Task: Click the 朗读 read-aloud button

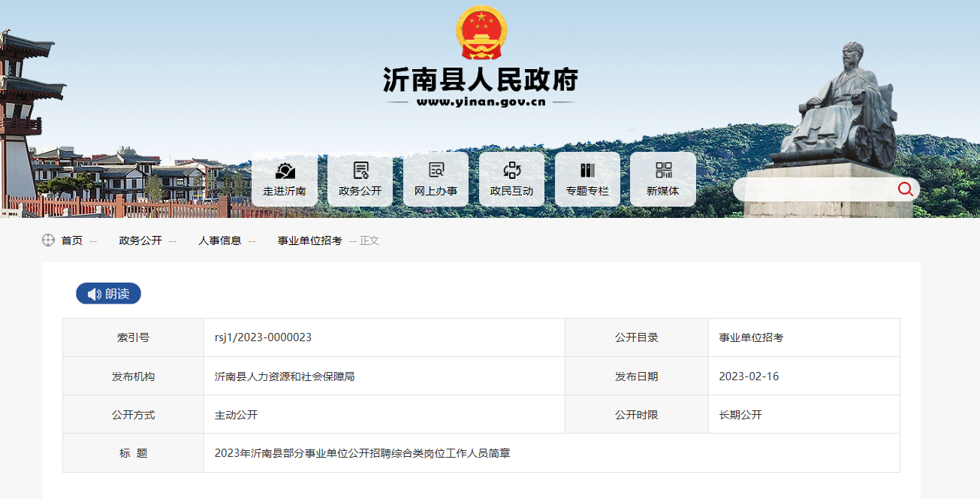Action: [x=108, y=294]
